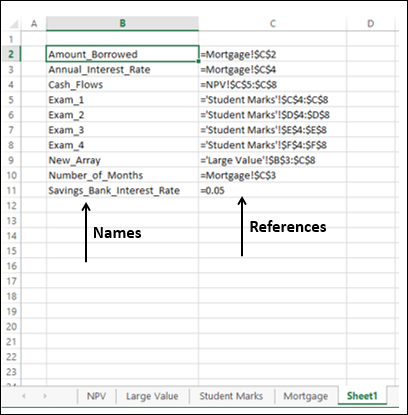Switch to Student Marks sheet tab

[x=231, y=396]
